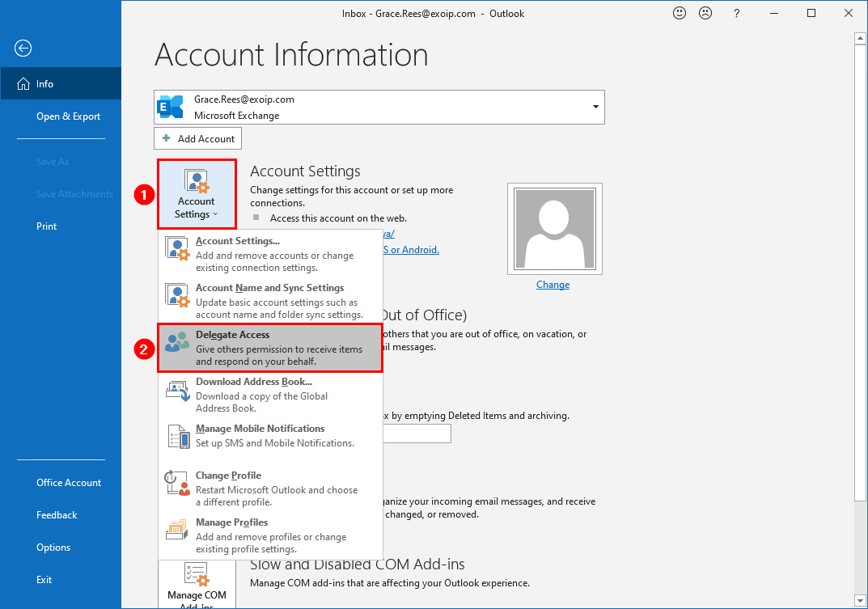Send a smile with the happy face icon

[680, 13]
